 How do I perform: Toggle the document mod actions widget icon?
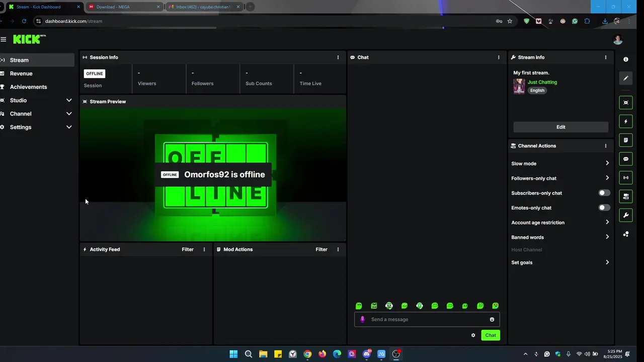coord(626,140)
